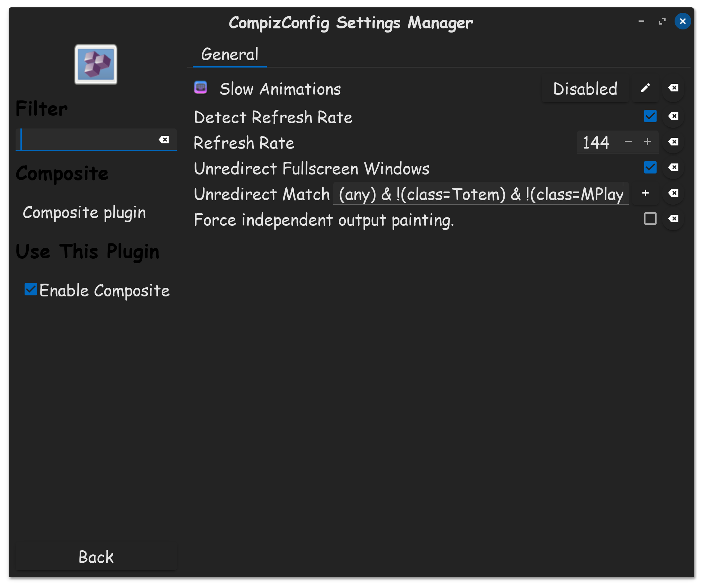This screenshot has height=588, width=704.
Task: Reset Force independent output painting
Action: [x=673, y=219]
